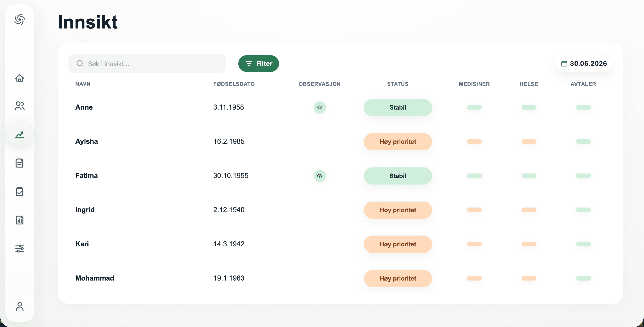Select the name Mohammad
Image resolution: width=644 pixels, height=327 pixels.
tap(95, 278)
